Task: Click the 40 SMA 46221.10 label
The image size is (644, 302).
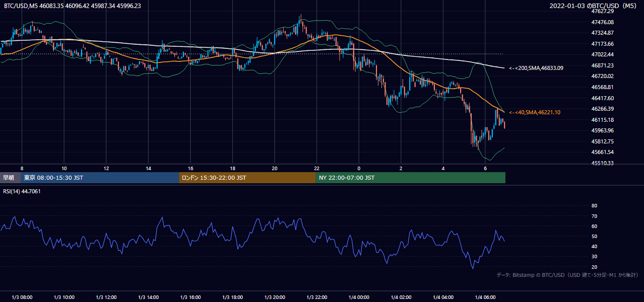Action: [534, 113]
